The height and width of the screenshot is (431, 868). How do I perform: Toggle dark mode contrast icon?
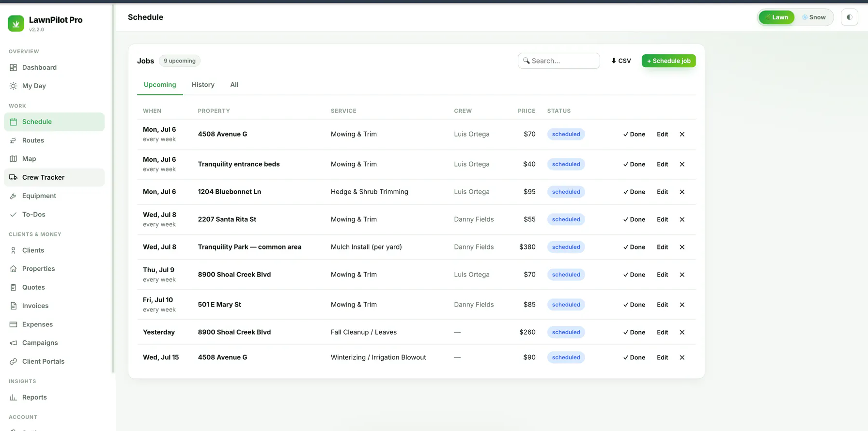click(x=849, y=17)
